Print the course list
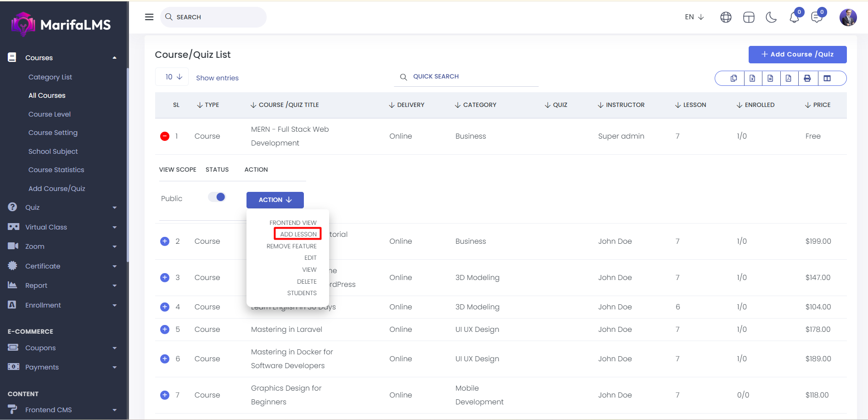This screenshot has width=868, height=420. (807, 78)
